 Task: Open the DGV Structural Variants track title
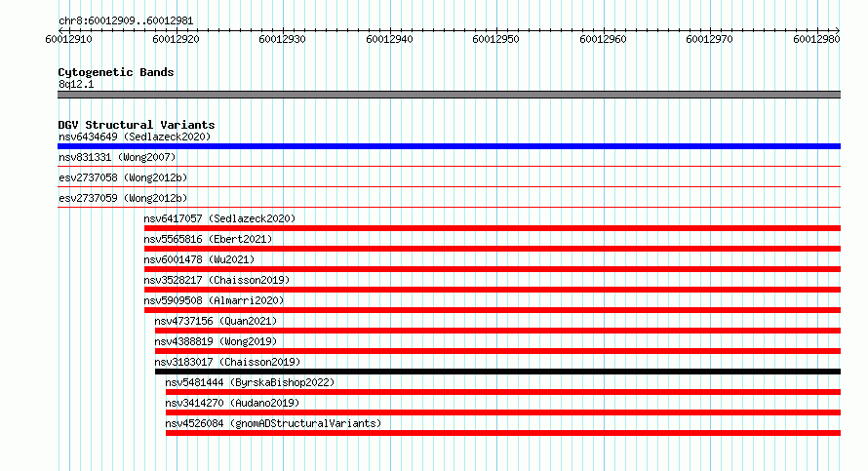(x=137, y=125)
